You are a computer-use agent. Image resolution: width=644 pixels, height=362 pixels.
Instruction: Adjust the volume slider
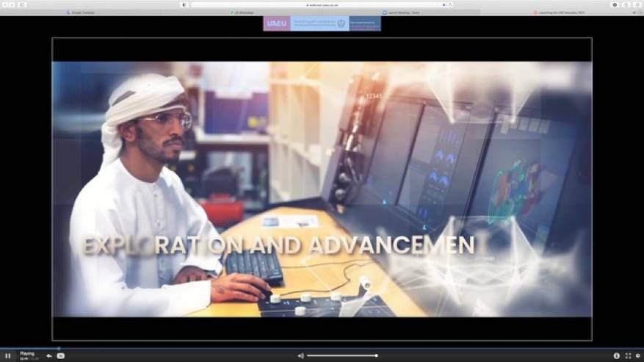(x=342, y=356)
